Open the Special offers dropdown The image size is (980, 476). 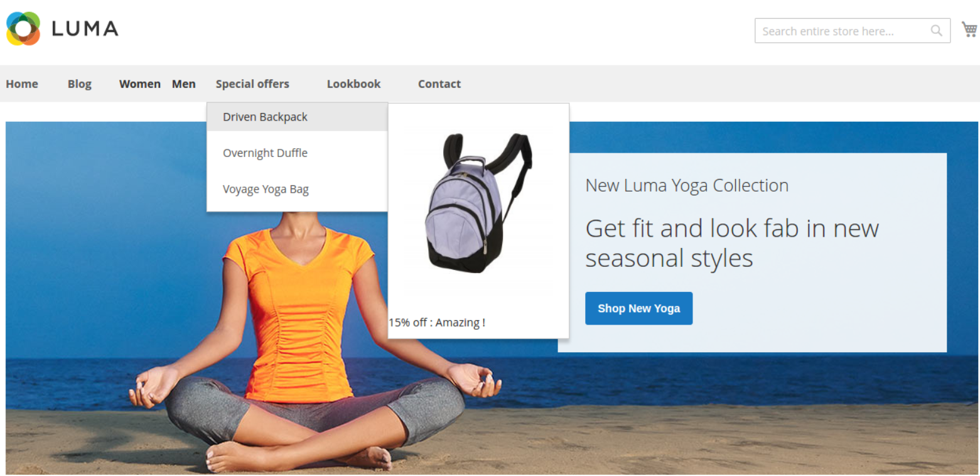pyautogui.click(x=252, y=84)
